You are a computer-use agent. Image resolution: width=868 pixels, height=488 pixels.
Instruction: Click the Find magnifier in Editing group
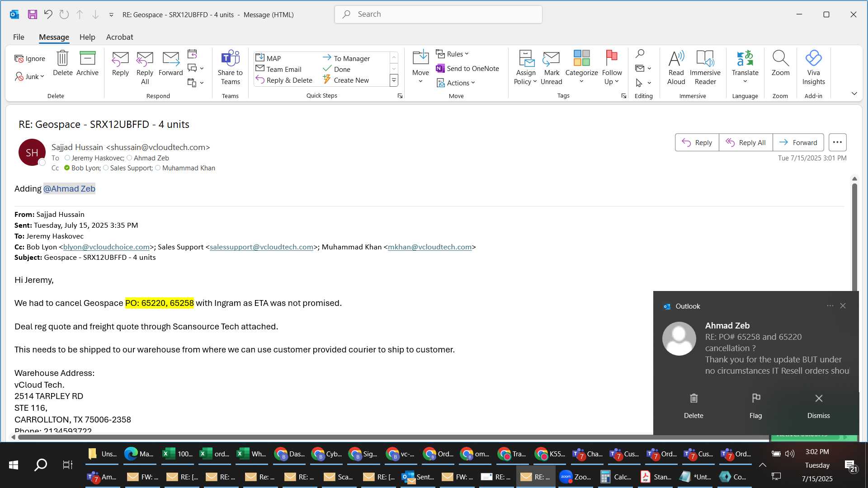tap(640, 54)
